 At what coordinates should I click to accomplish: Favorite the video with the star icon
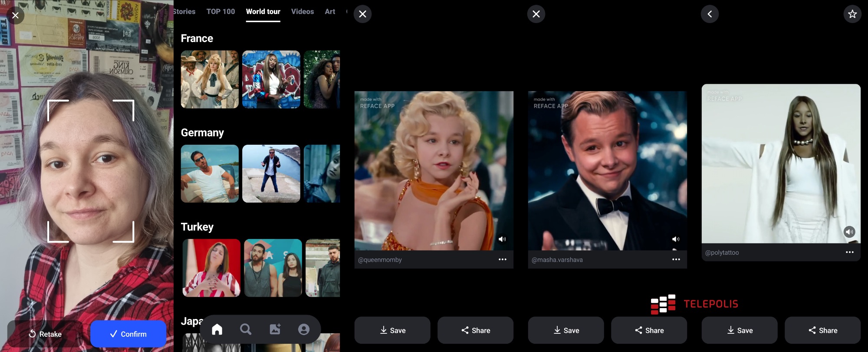[x=852, y=14]
